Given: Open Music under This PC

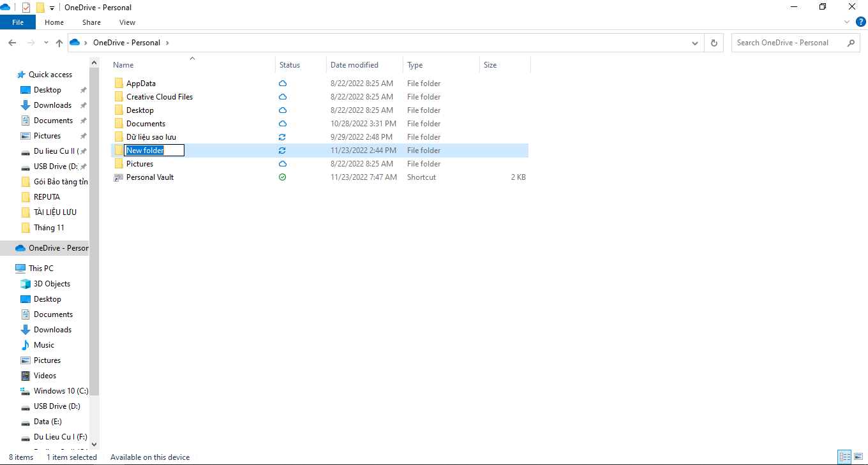Looking at the screenshot, I should click(x=44, y=345).
